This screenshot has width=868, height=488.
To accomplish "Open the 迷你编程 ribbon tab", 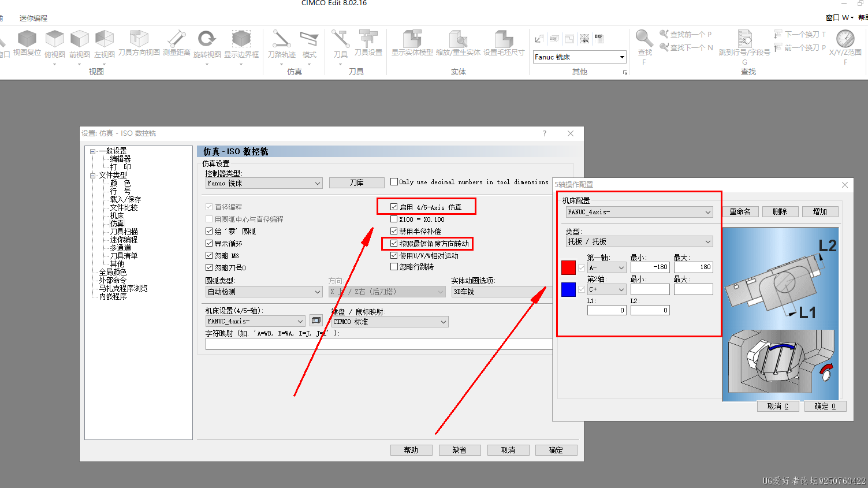I will point(33,18).
